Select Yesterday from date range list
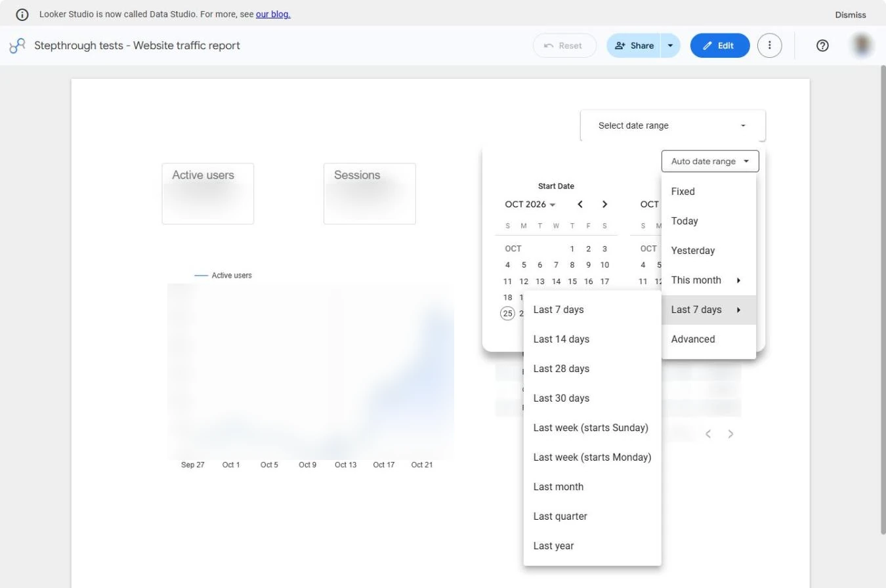The width and height of the screenshot is (886, 588). pos(709,251)
